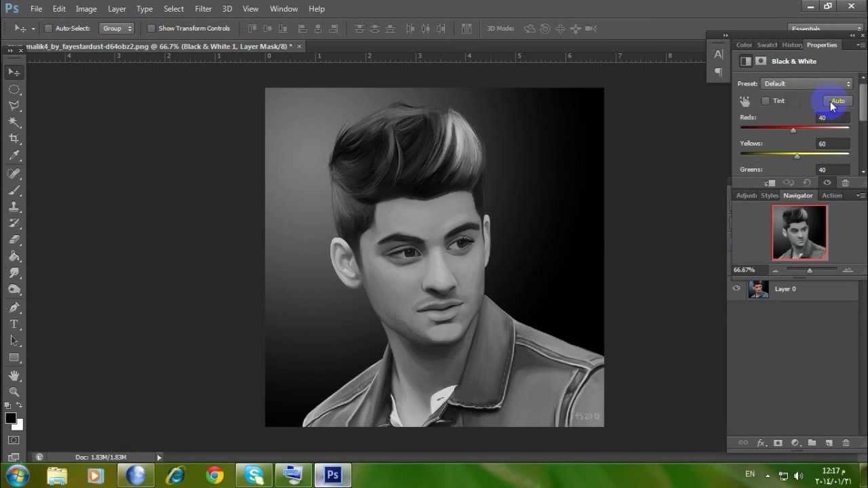This screenshot has height=488, width=868.
Task: Click Layers panel delete trash icon
Action: point(846,443)
